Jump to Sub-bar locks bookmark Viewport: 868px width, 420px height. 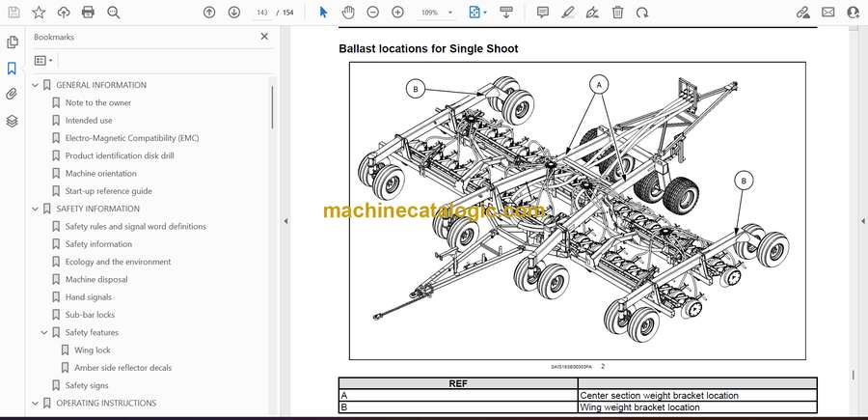tap(91, 315)
